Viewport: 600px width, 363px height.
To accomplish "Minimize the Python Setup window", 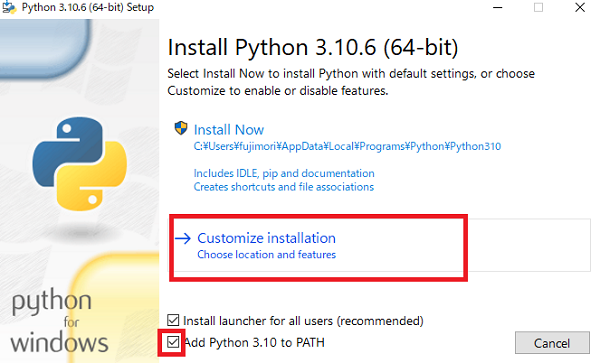I will pyautogui.click(x=497, y=7).
